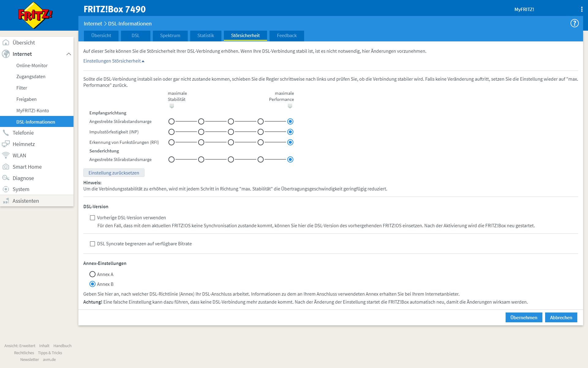
Task: Open the help question mark icon
Action: (574, 23)
